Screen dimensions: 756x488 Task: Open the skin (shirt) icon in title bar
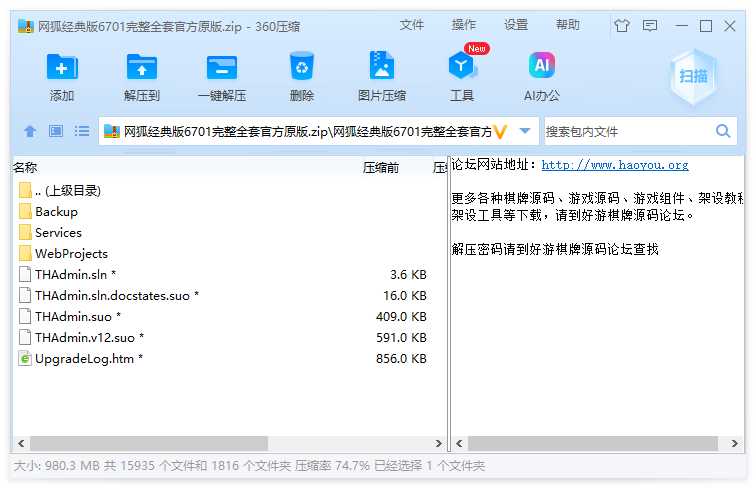(x=622, y=26)
